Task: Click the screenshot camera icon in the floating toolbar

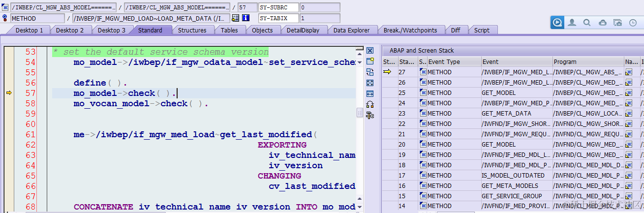Action: click(x=618, y=23)
